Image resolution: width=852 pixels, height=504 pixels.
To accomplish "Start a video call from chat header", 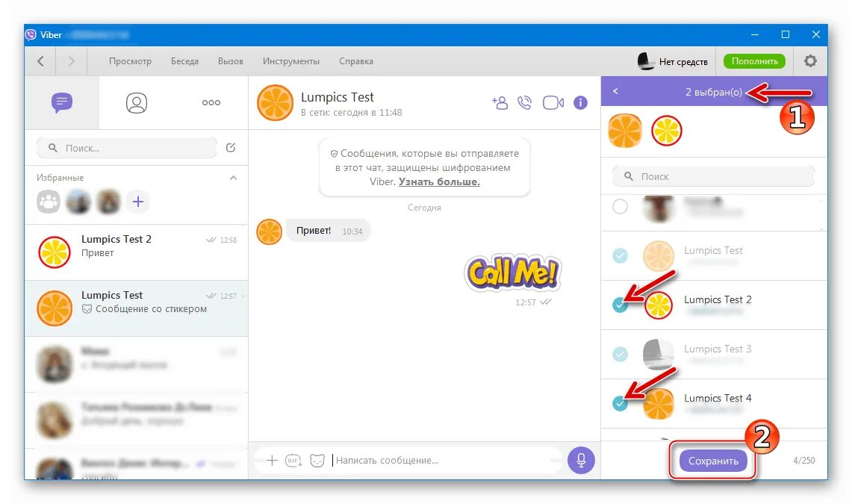I will point(553,102).
